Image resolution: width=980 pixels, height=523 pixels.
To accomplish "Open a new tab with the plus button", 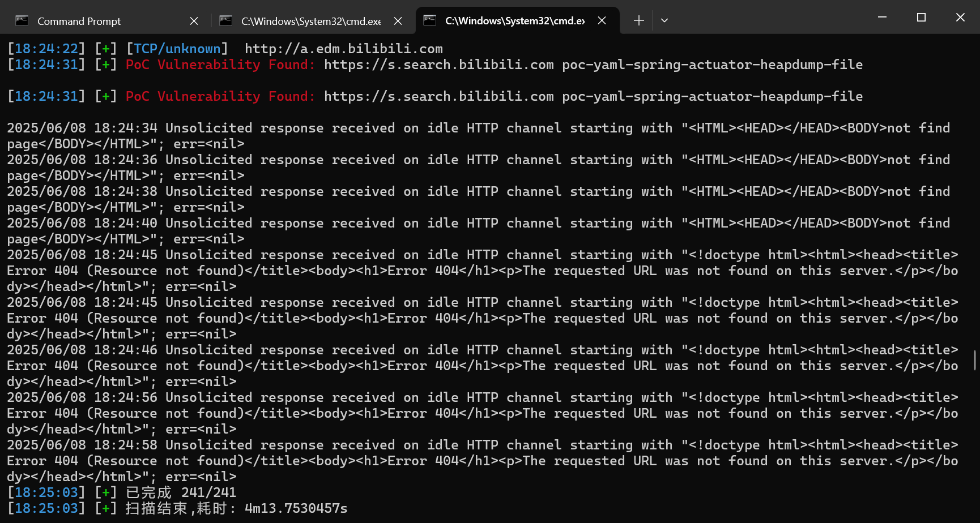I will (638, 20).
